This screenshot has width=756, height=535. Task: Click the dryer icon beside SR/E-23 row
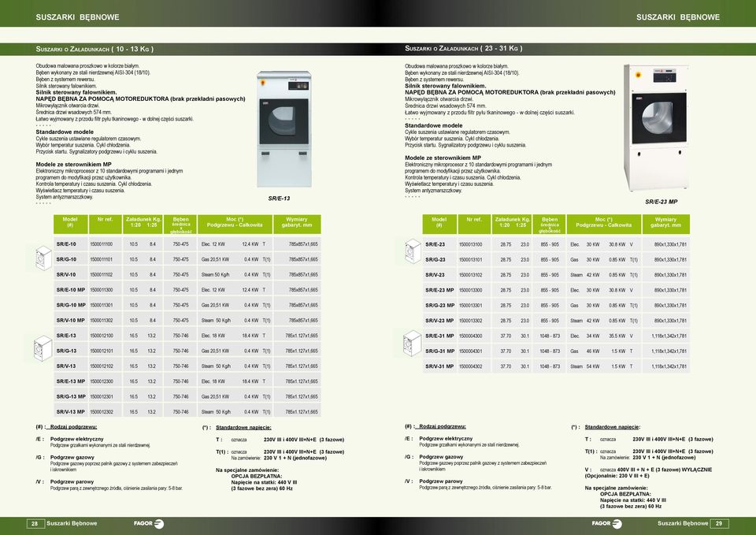point(413,251)
